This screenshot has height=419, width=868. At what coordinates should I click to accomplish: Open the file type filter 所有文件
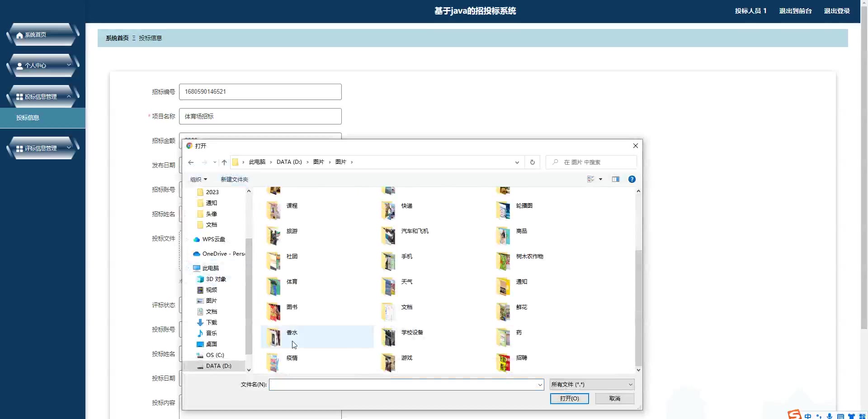point(592,385)
